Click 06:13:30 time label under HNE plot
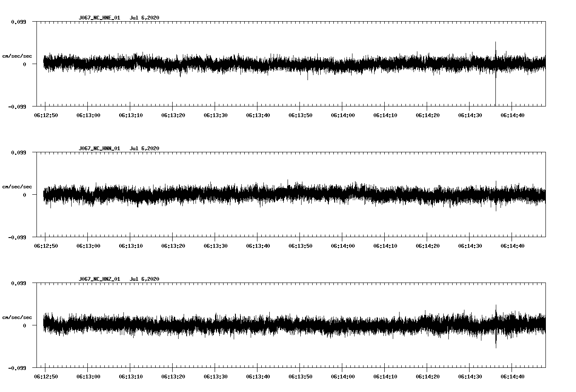The width and height of the screenshot is (576, 392). click(x=215, y=115)
